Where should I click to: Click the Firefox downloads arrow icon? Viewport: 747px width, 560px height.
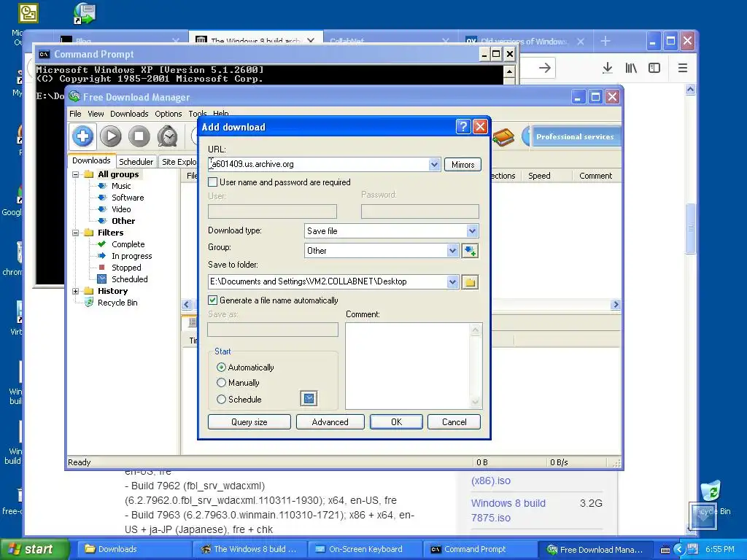click(608, 68)
